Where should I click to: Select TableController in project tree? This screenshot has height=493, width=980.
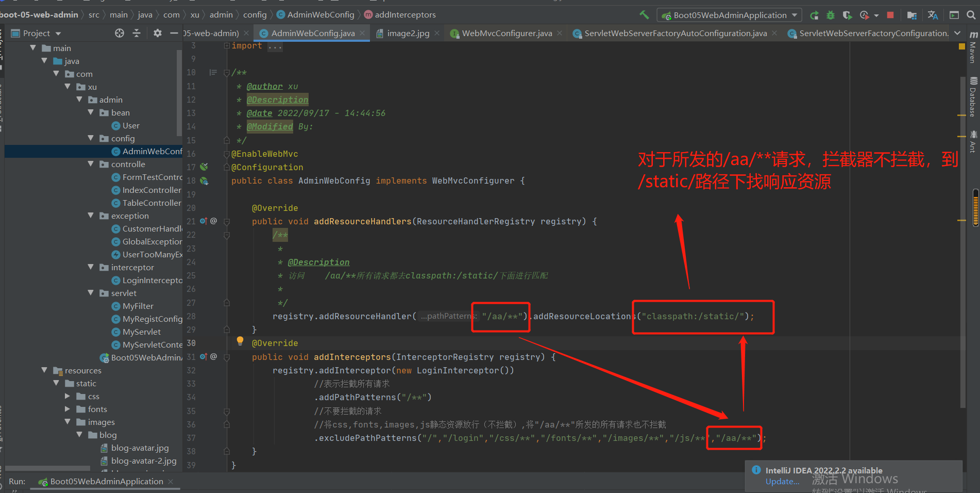point(151,203)
